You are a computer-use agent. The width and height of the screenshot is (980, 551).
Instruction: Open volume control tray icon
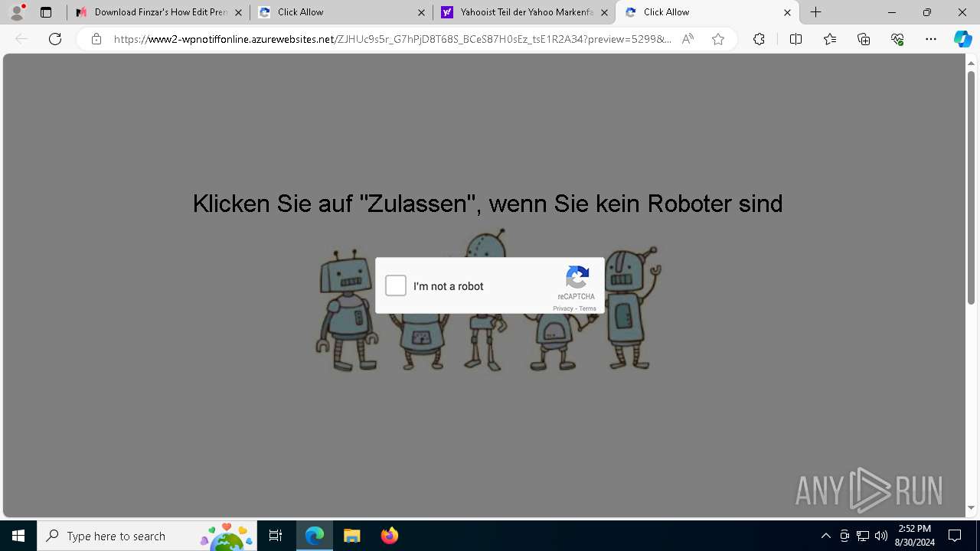coord(881,536)
